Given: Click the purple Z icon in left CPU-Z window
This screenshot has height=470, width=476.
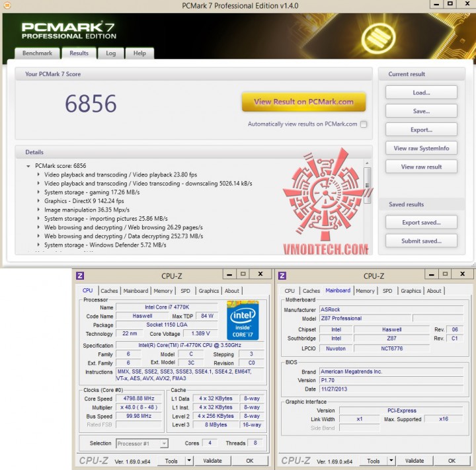Looking at the screenshot, I should tap(80, 276).
